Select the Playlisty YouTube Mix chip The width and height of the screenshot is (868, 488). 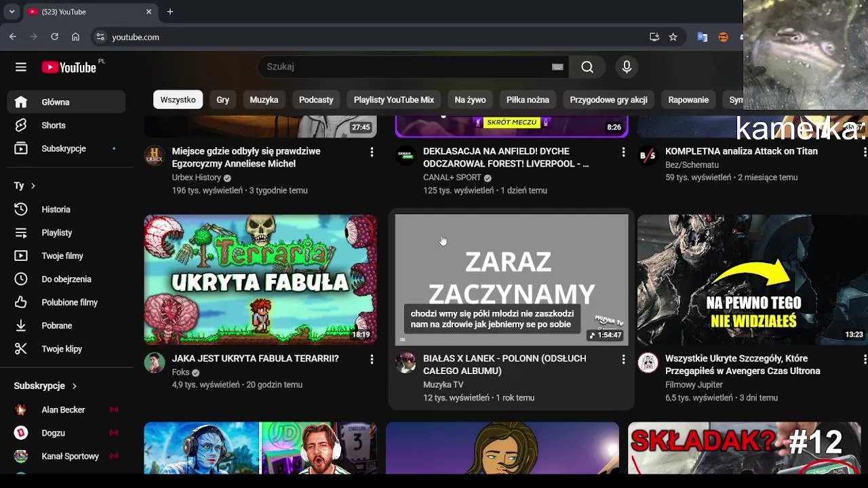(394, 100)
